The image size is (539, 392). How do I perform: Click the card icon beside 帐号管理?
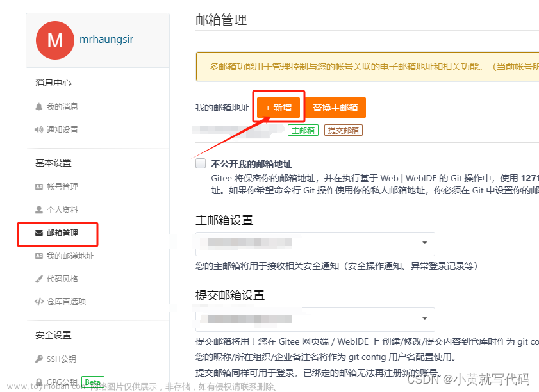coord(39,187)
